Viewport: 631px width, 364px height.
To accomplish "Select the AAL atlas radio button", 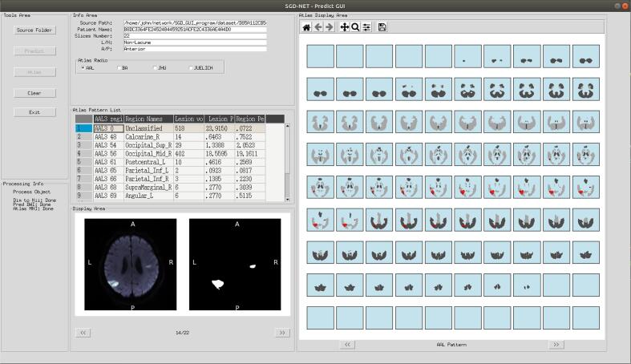I will click(83, 68).
